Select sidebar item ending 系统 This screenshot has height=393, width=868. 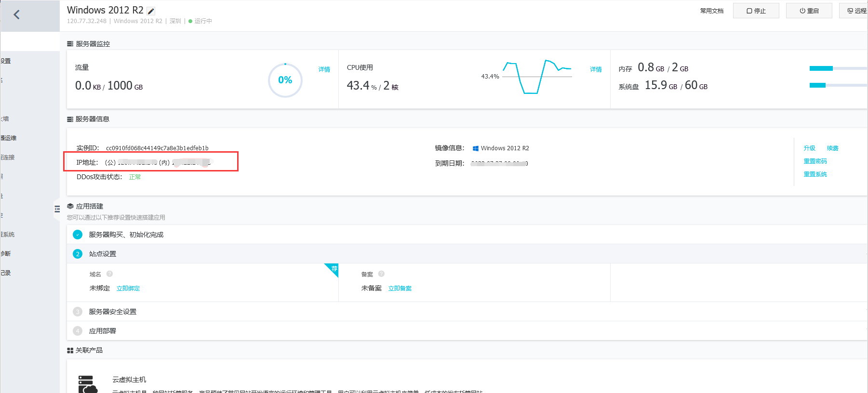point(8,235)
